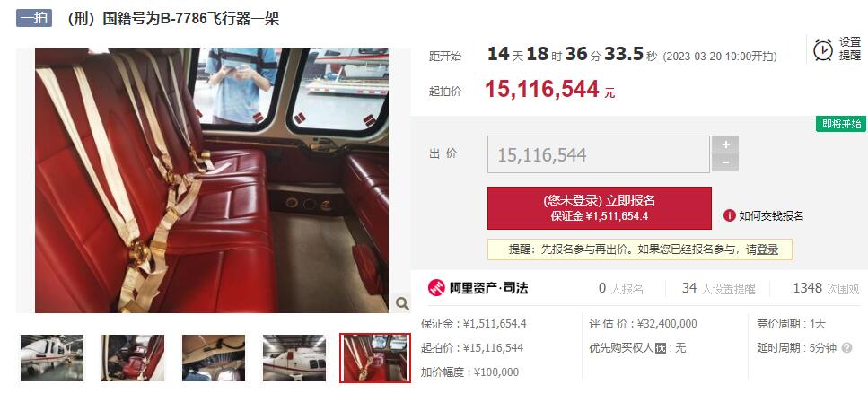Click the question mark icon after 5分钟
Image resolution: width=868 pixels, height=411 pixels.
(846, 348)
